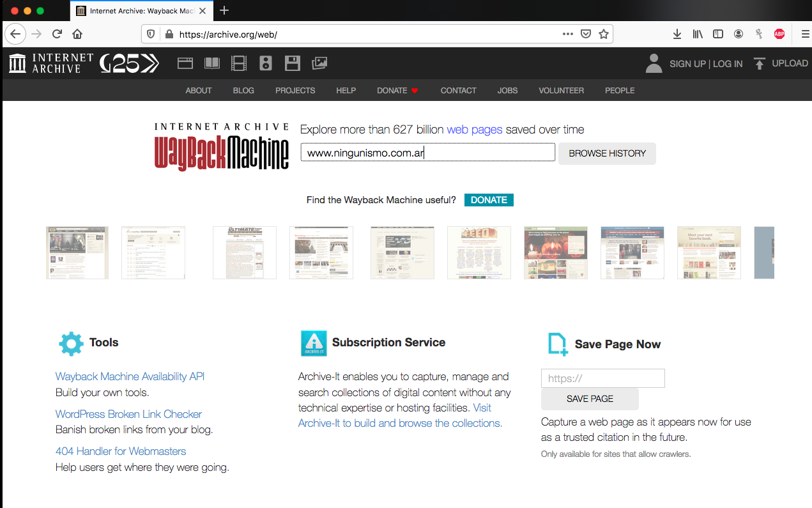
Task: Click the SAVE PAGE button
Action: pyautogui.click(x=590, y=399)
